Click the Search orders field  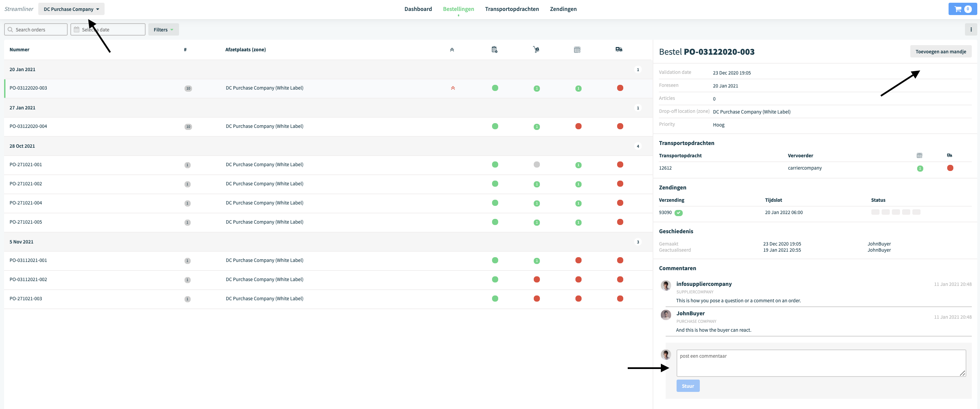click(36, 29)
